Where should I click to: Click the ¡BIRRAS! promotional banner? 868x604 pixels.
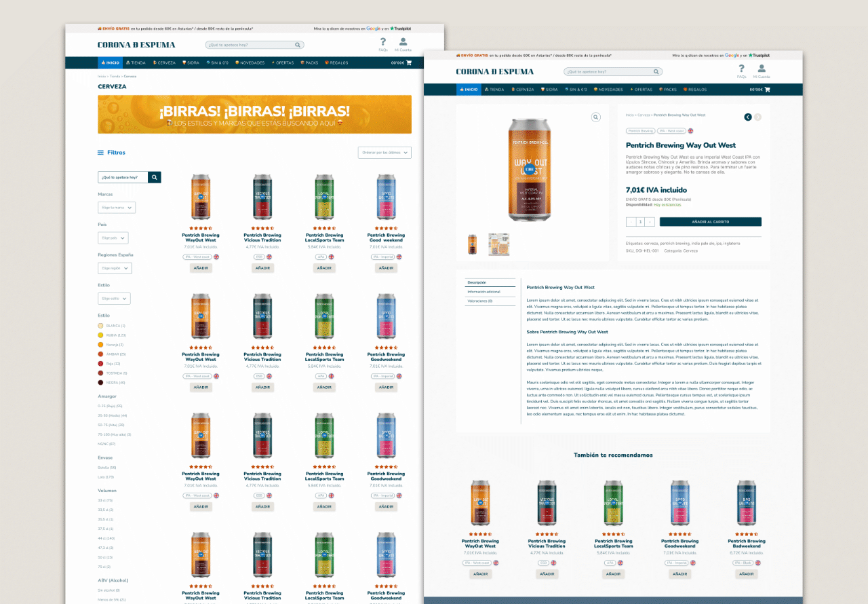point(254,114)
